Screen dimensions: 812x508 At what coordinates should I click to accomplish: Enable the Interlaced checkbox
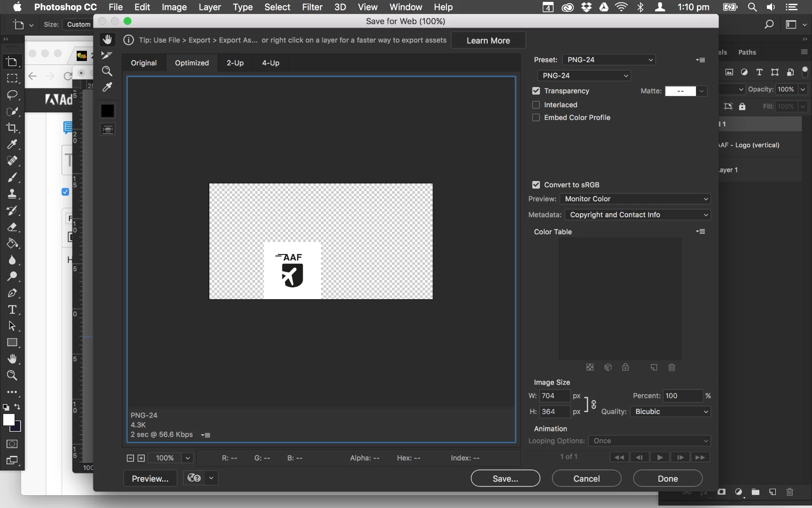click(536, 105)
